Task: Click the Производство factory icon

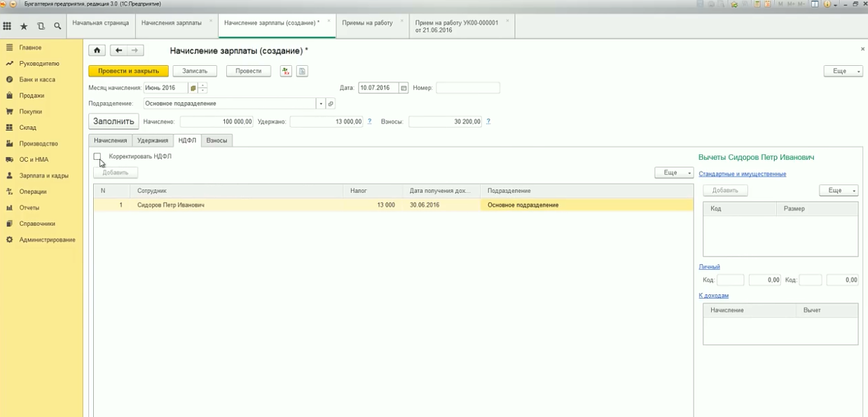Action: 10,144
